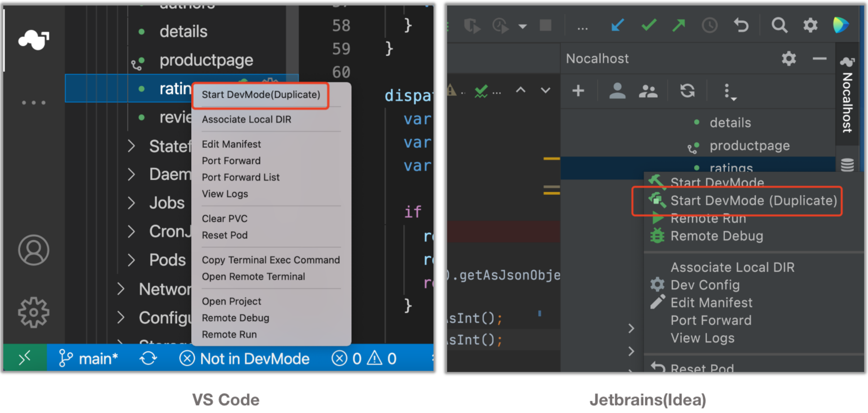
Task: Click multiple users icon in Nocalhost panel
Action: tap(648, 91)
